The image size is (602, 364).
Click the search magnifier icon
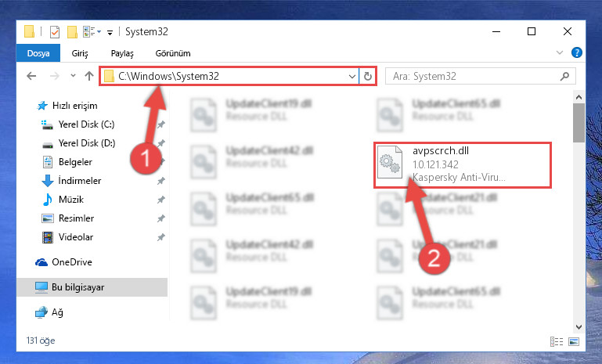564,77
